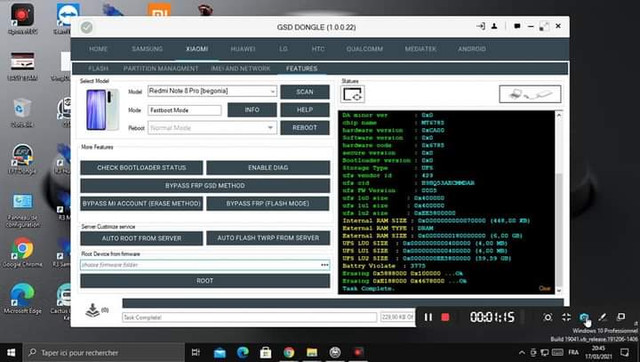Open Google Chrome from the taskbar

[x=289, y=352]
